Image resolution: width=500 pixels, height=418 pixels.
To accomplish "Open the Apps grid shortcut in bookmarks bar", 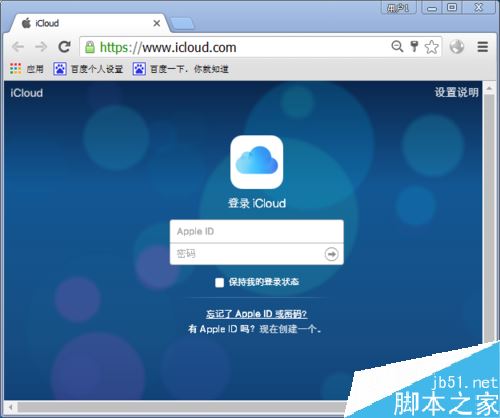I will [27, 69].
